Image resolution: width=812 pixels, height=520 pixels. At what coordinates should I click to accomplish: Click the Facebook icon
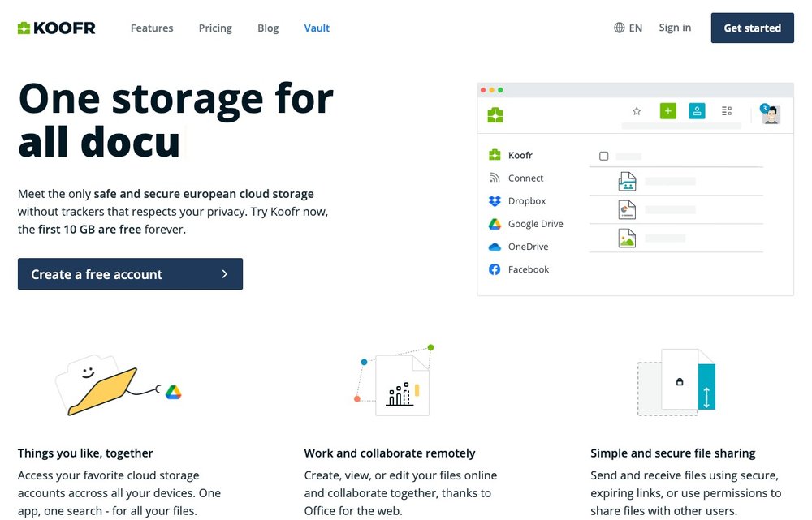495,269
